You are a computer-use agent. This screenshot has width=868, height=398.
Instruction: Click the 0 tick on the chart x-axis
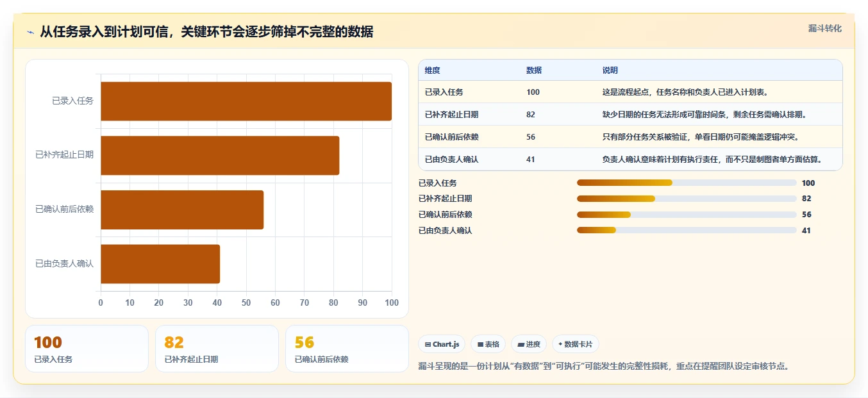click(x=101, y=303)
